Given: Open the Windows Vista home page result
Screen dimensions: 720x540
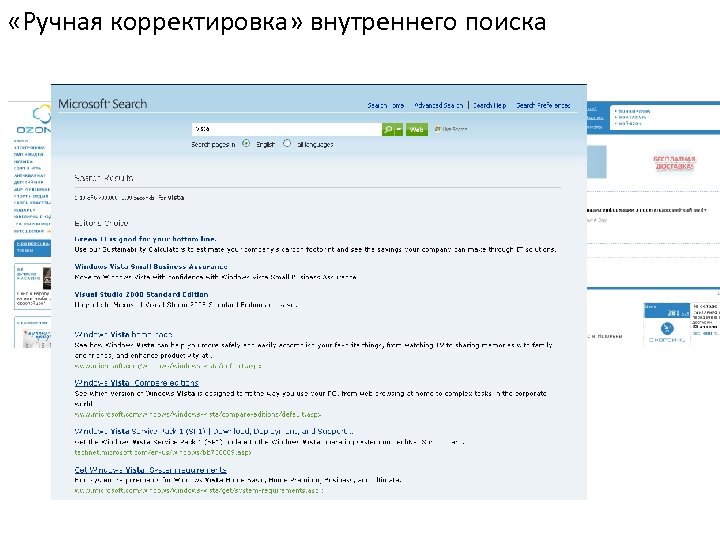Looking at the screenshot, I should [123, 334].
